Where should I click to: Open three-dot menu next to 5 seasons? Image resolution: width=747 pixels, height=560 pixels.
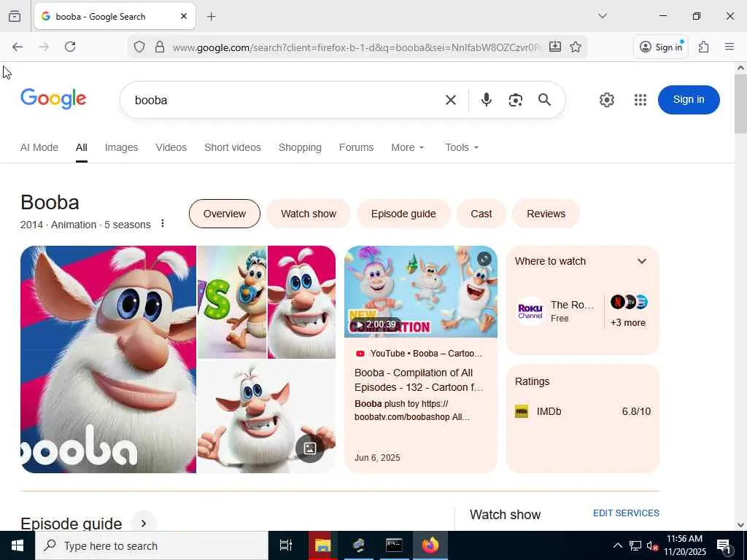163,223
